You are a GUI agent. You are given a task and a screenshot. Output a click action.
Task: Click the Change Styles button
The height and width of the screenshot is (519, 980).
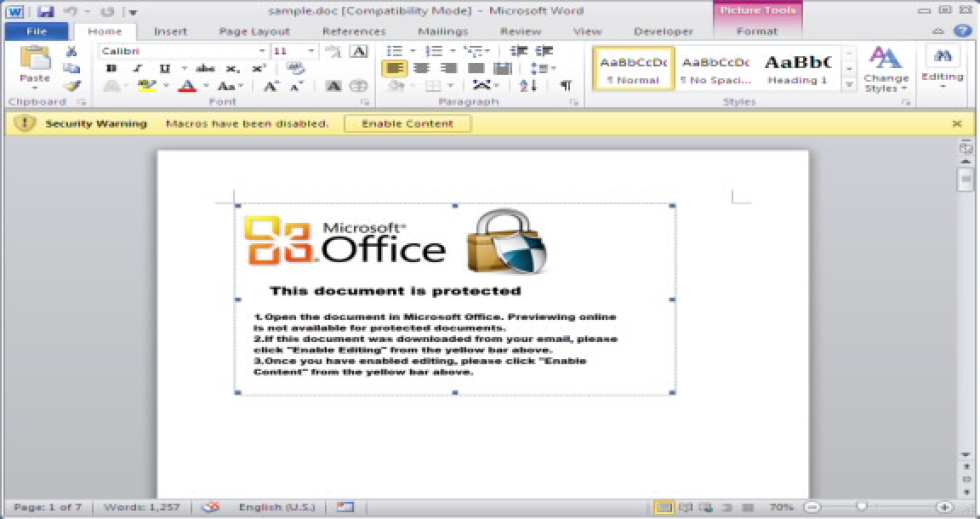point(886,69)
